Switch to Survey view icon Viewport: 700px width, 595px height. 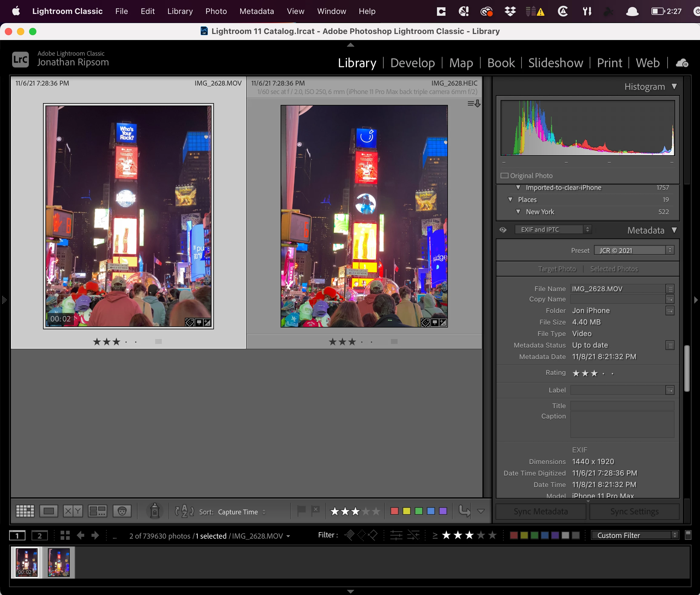[97, 511]
